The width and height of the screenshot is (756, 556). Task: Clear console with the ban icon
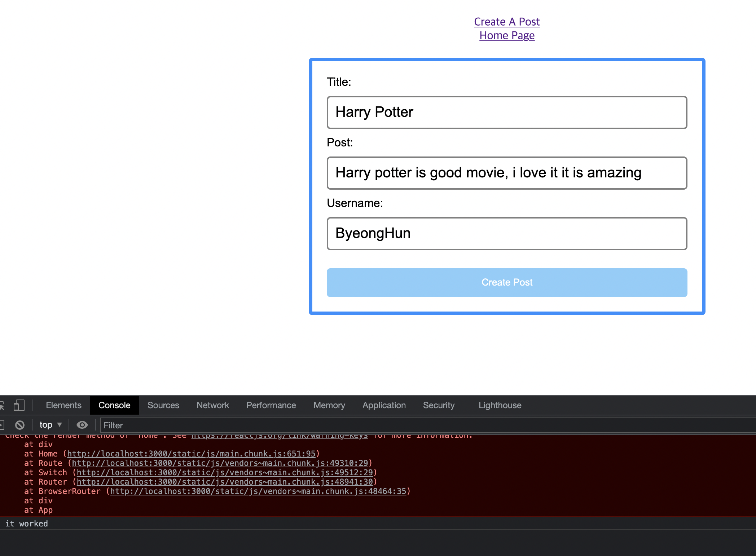tap(20, 425)
